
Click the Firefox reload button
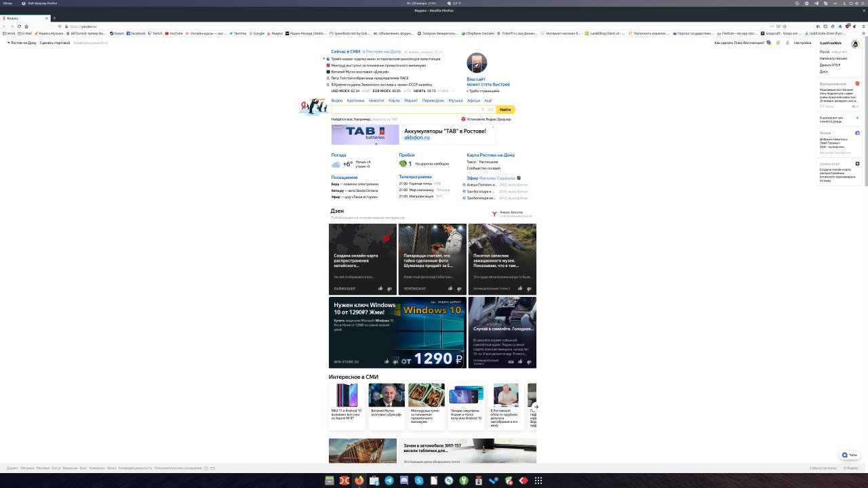coord(19,26)
